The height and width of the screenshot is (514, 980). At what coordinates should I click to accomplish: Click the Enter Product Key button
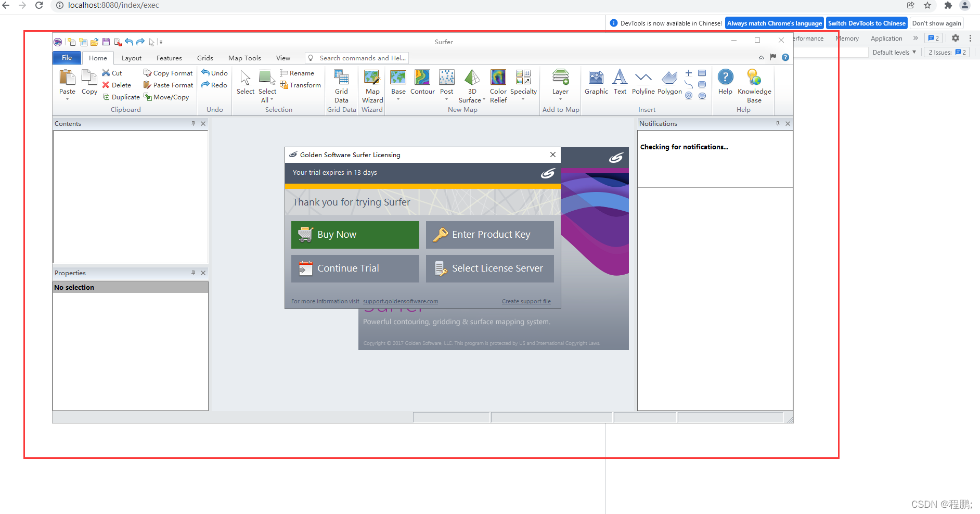[x=490, y=235]
